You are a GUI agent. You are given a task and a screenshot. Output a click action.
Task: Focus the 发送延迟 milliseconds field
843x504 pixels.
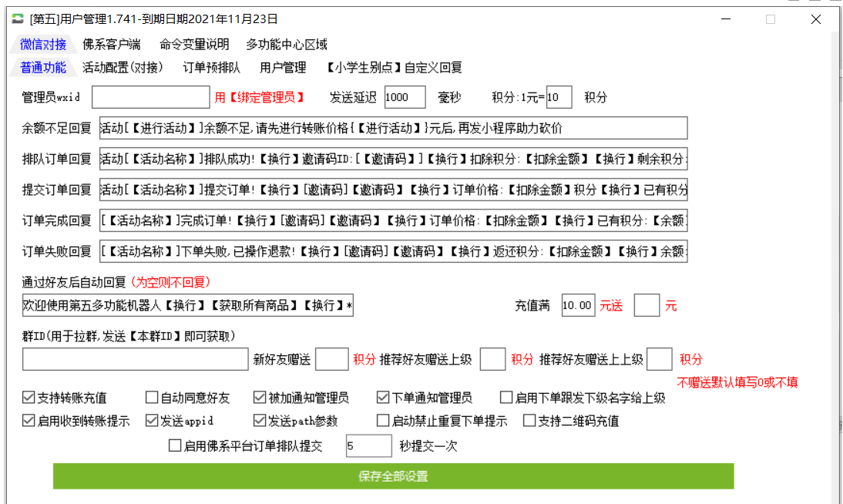tap(405, 97)
